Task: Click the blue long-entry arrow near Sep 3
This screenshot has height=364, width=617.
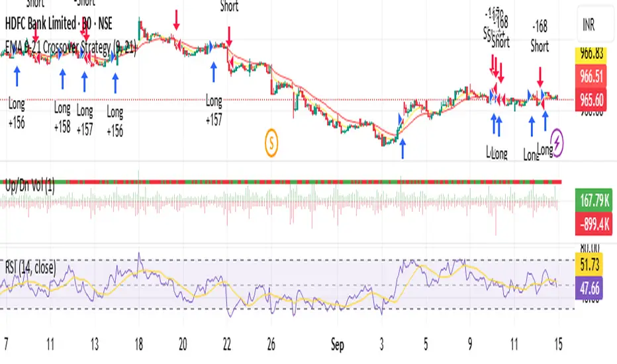Action: click(x=403, y=148)
